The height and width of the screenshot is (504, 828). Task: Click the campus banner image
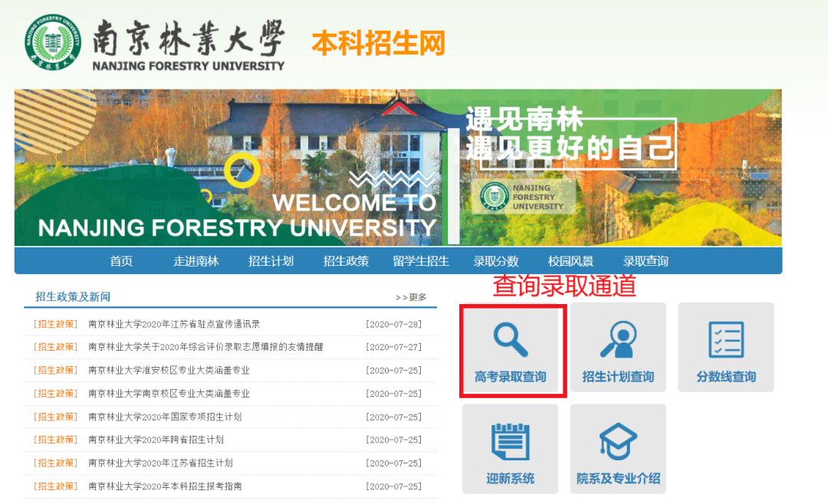[x=398, y=167]
